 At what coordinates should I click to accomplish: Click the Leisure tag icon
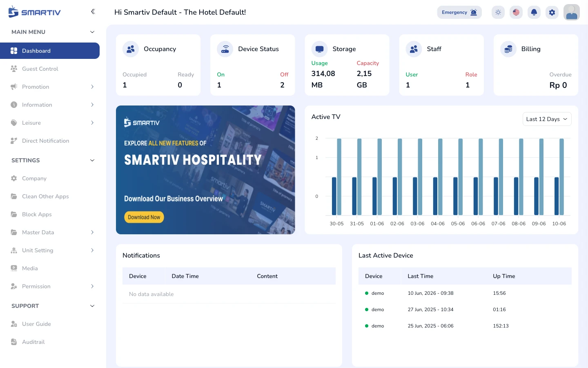point(14,123)
